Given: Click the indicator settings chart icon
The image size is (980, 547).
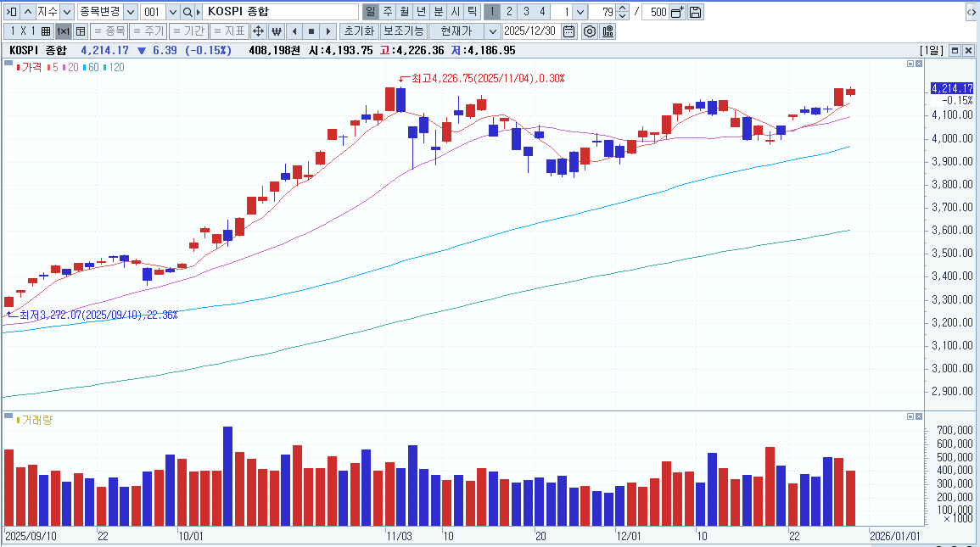Looking at the screenshot, I should [608, 31].
